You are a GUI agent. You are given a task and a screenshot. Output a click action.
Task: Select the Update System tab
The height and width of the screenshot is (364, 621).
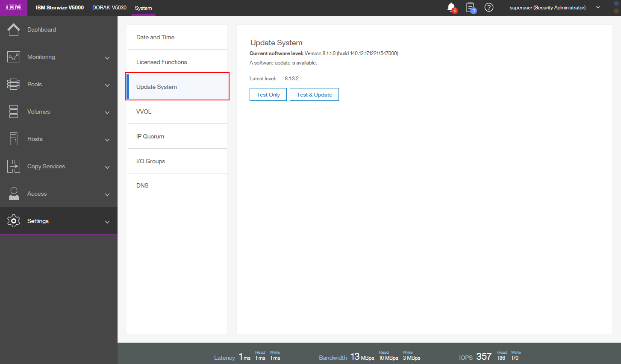click(177, 87)
